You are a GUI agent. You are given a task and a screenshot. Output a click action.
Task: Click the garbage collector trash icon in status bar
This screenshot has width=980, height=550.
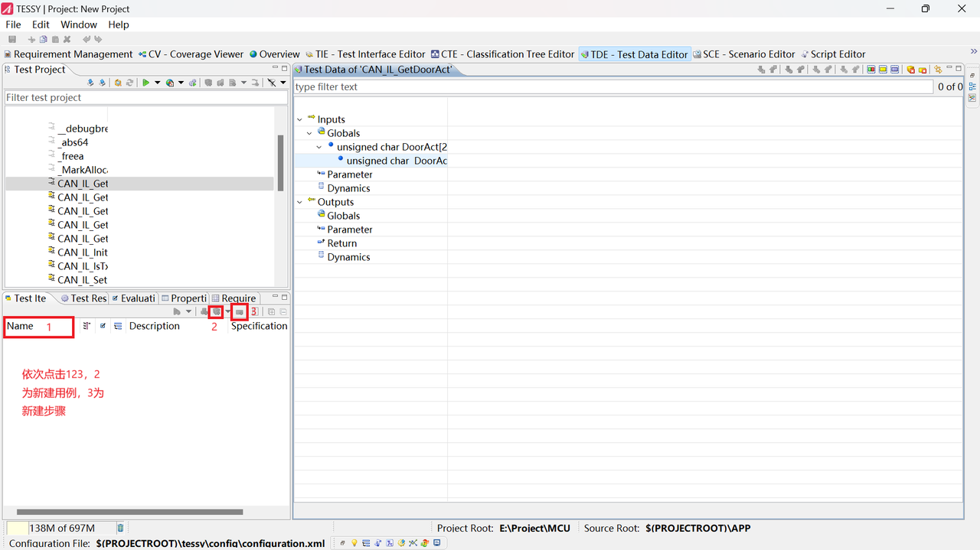click(120, 528)
